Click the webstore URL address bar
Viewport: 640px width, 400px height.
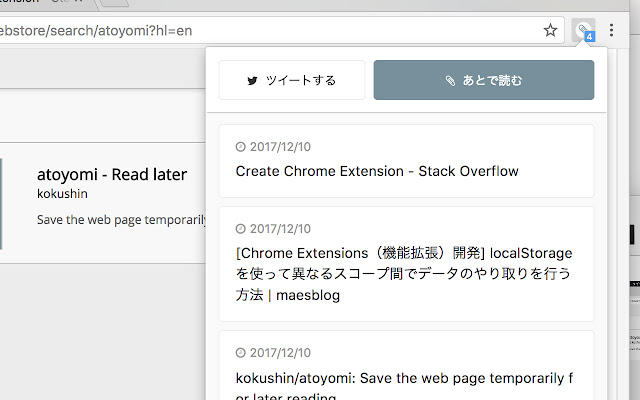click(270, 31)
